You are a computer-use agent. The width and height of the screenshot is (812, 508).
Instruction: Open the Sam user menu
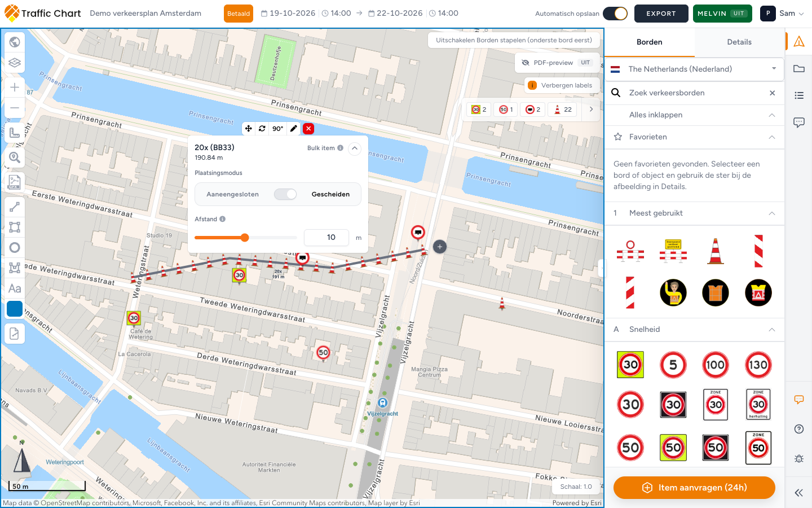coord(783,14)
